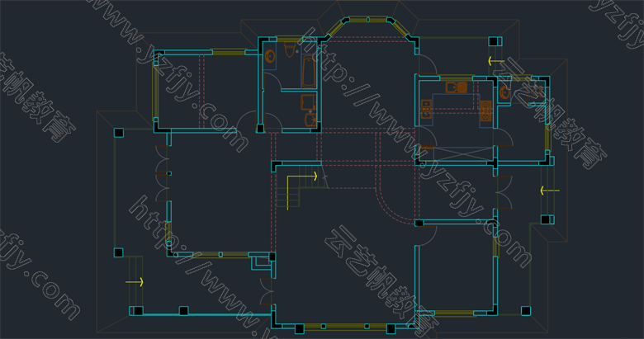This screenshot has width=644, height=339.
Task: Select the staircase treads left of stair arrow
Action: click(x=288, y=196)
